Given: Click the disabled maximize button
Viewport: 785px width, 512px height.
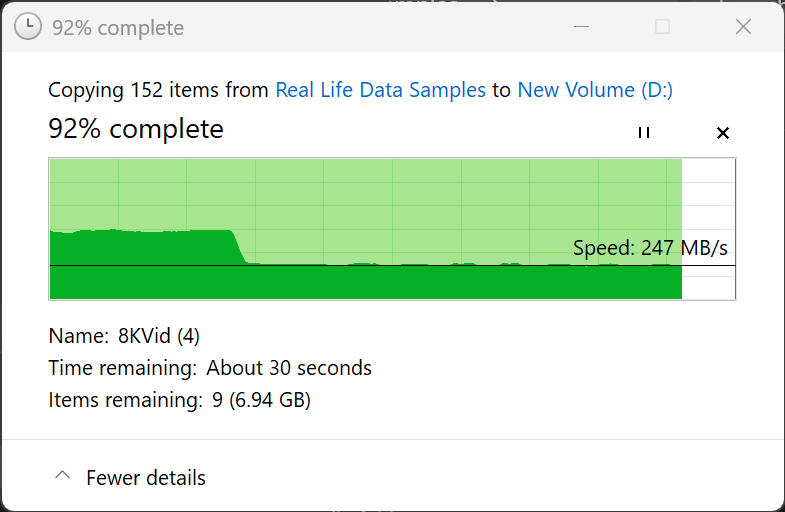Looking at the screenshot, I should 662,27.
